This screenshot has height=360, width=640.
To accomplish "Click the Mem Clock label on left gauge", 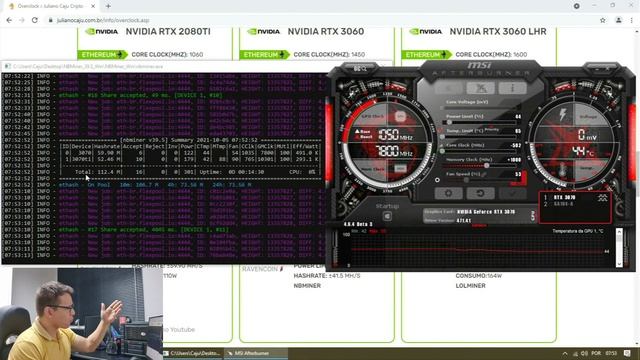I will pyautogui.click(x=372, y=169).
